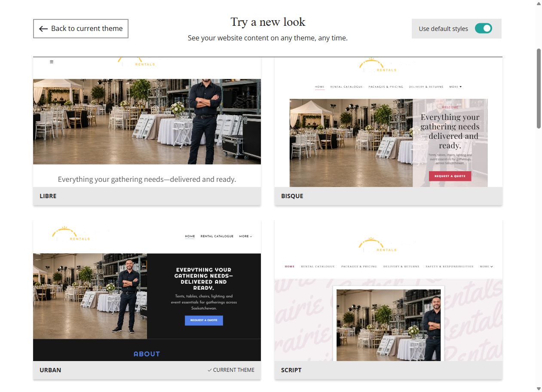Open Packages & Pricing in Bisque preview
The height and width of the screenshot is (392, 542).
click(x=386, y=87)
